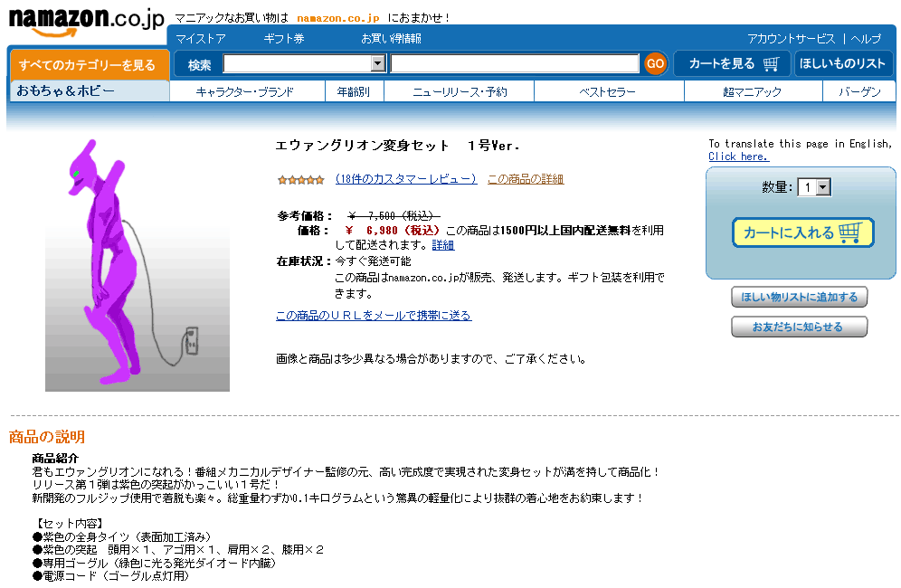The height and width of the screenshot is (588, 901).
Task: Open the ベストセラー menu item
Action: [x=607, y=91]
